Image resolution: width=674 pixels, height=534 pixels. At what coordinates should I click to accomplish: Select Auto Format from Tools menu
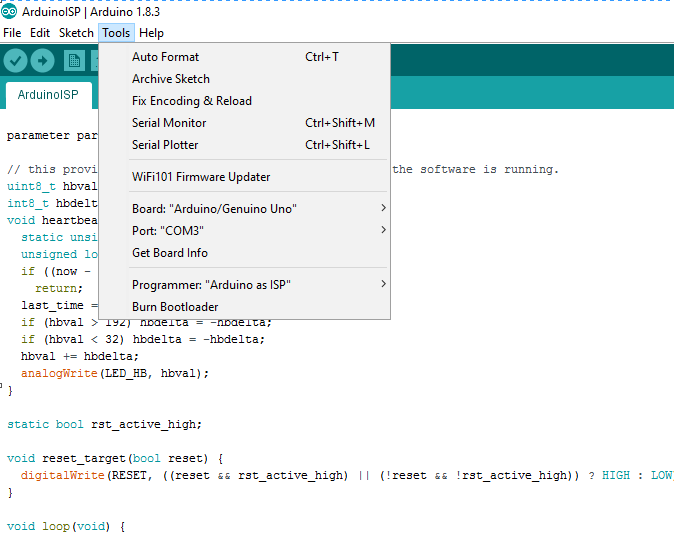166,57
